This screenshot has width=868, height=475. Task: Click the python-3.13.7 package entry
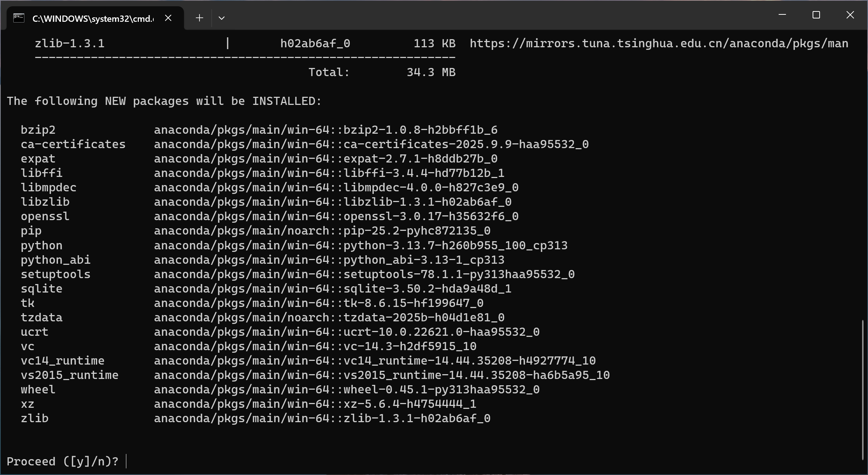pos(455,245)
